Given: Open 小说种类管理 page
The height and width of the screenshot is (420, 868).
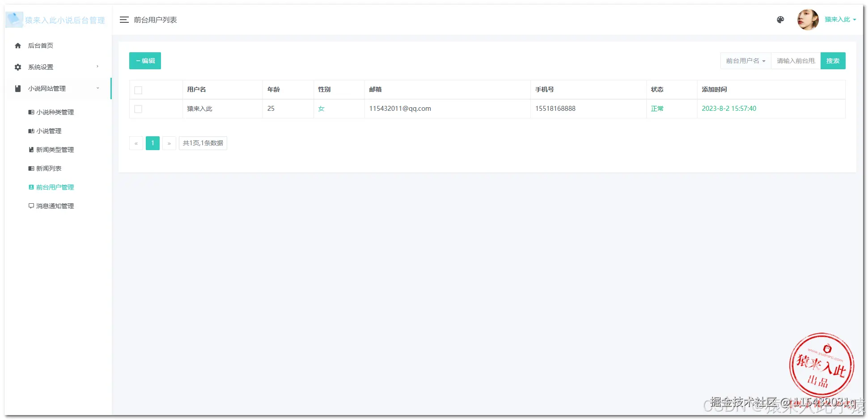Looking at the screenshot, I should click(x=55, y=112).
